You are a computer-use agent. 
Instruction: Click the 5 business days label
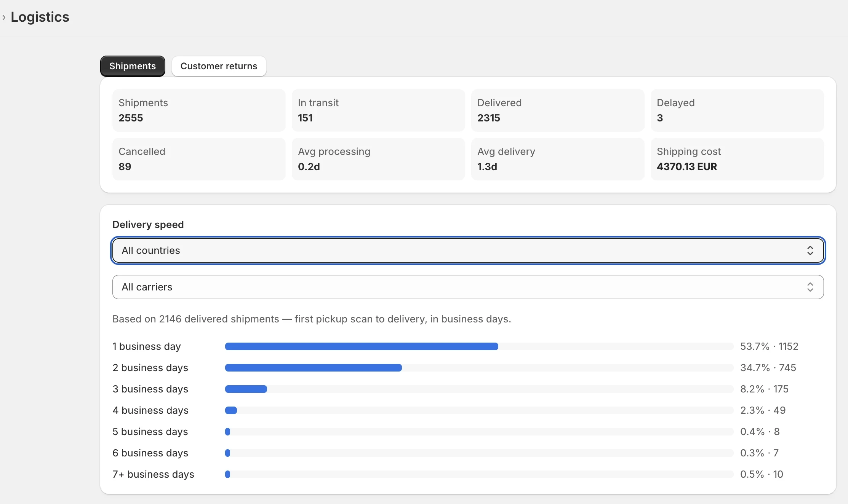click(150, 432)
